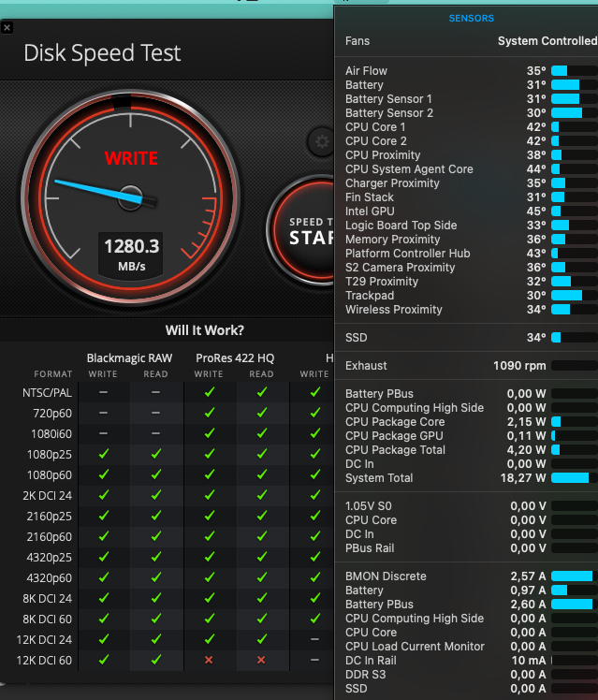Image resolution: width=598 pixels, height=700 pixels.
Task: Click ProRes write checkmark for NTSC/PAL
Action: click(x=209, y=392)
